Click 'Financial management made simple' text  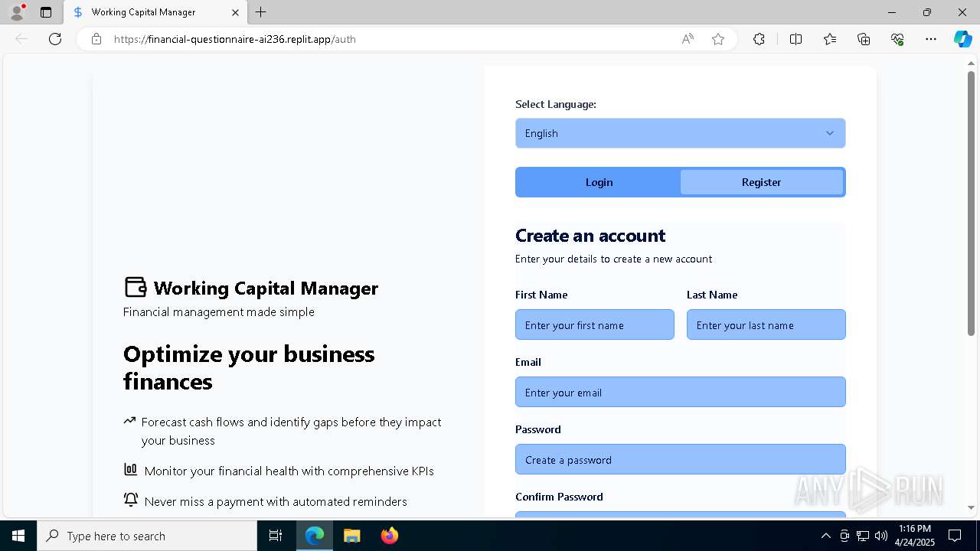click(219, 312)
